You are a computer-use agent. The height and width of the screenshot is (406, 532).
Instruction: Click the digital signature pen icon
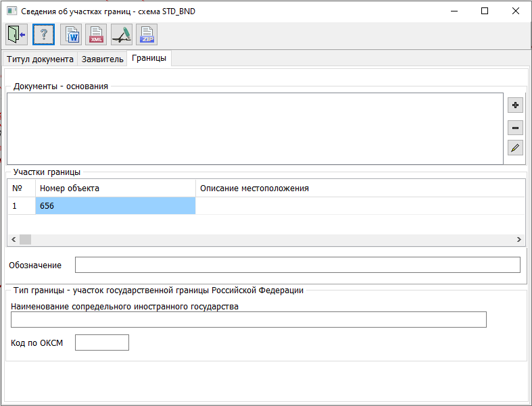pyautogui.click(x=122, y=34)
